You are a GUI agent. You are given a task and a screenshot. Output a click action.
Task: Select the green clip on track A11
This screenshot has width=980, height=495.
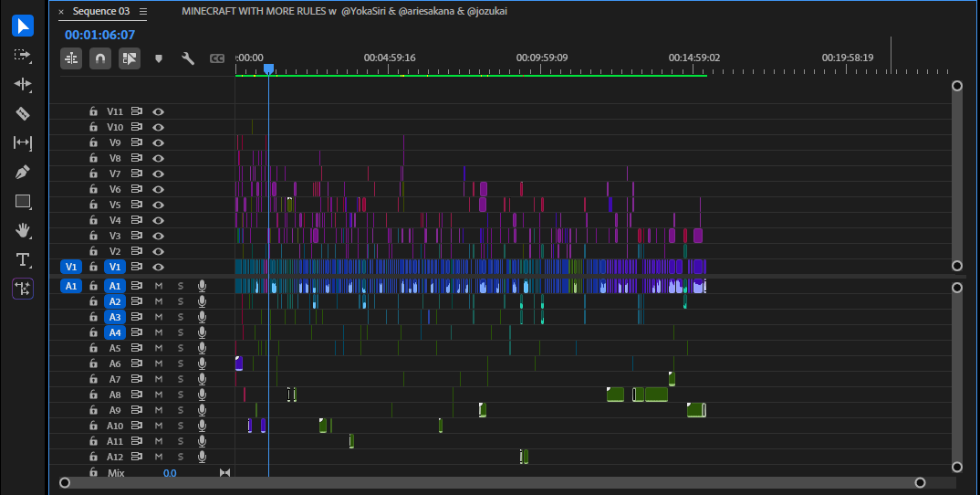click(x=352, y=441)
